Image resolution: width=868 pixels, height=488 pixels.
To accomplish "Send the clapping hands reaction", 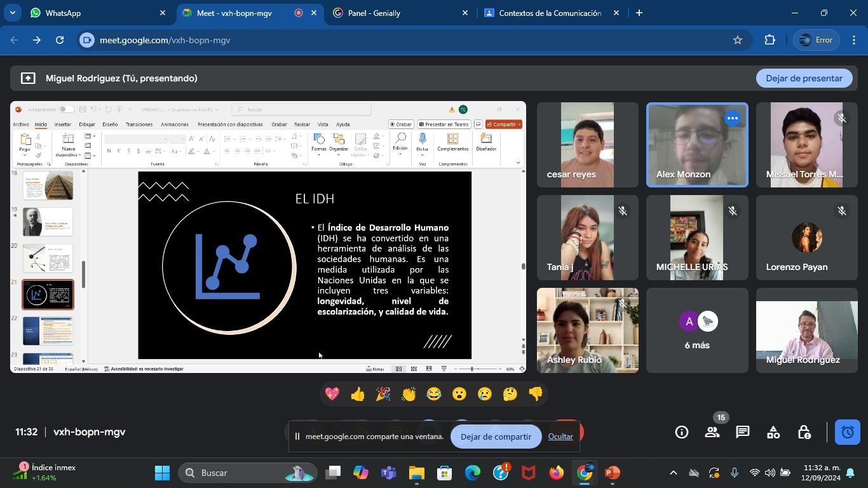I will 409,394.
